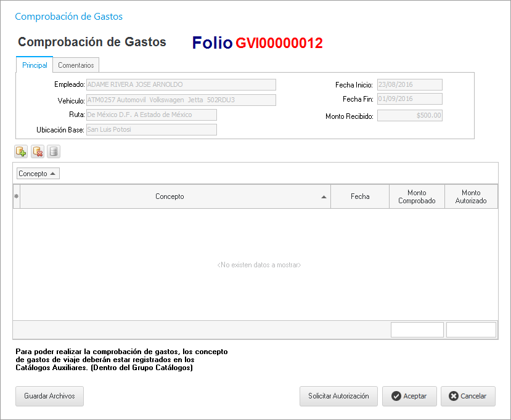
Task: Click Solicitar Autorización button
Action: (338, 396)
